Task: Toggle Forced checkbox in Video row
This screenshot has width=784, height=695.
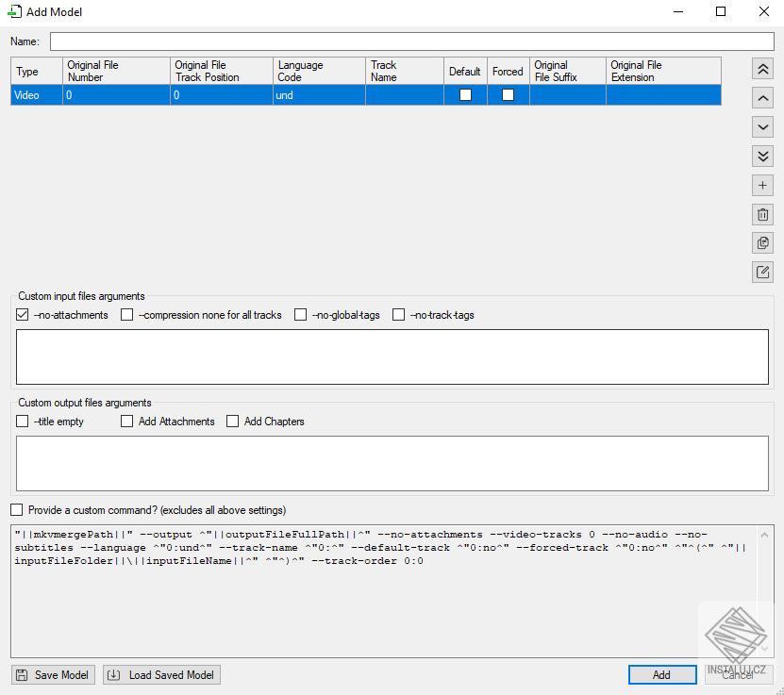Action: (x=508, y=95)
